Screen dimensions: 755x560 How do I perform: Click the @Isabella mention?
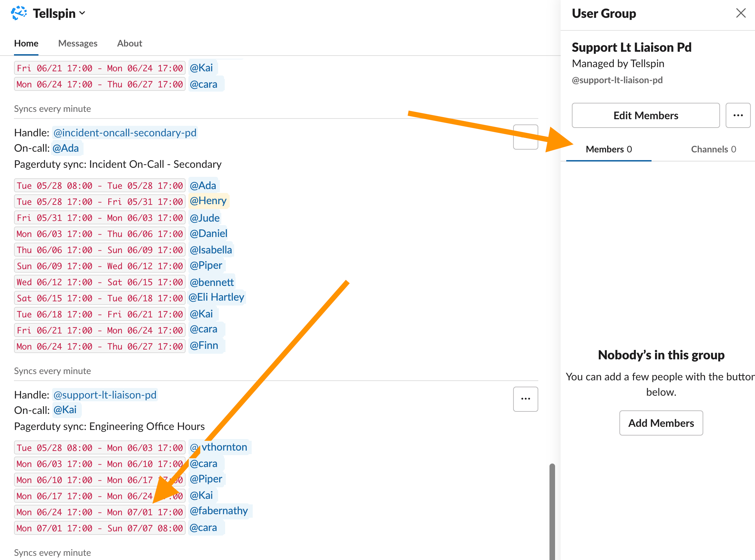tap(211, 250)
